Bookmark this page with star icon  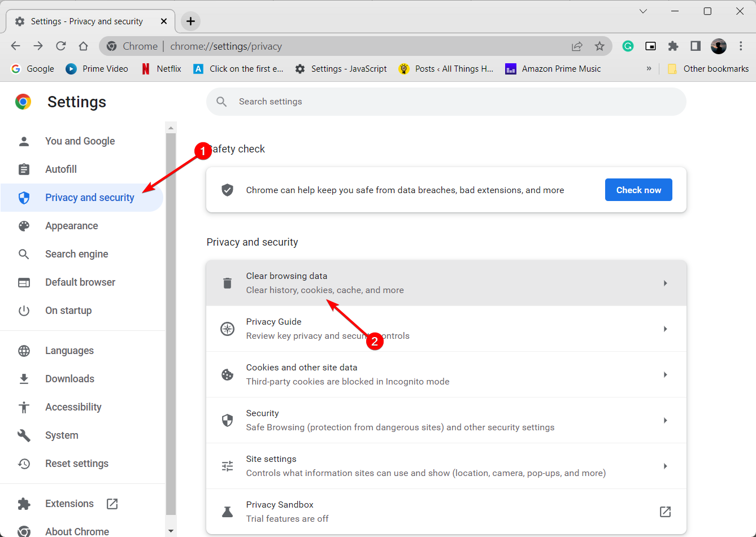pos(599,46)
